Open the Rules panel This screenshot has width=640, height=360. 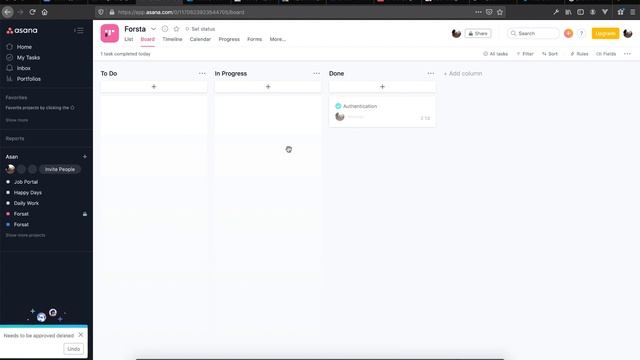coord(579,54)
